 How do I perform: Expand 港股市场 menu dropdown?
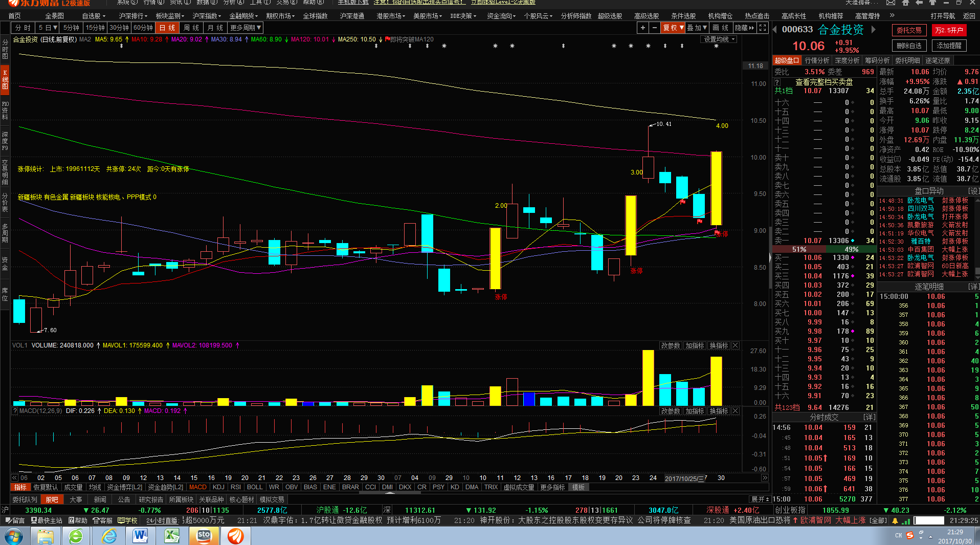click(x=391, y=16)
